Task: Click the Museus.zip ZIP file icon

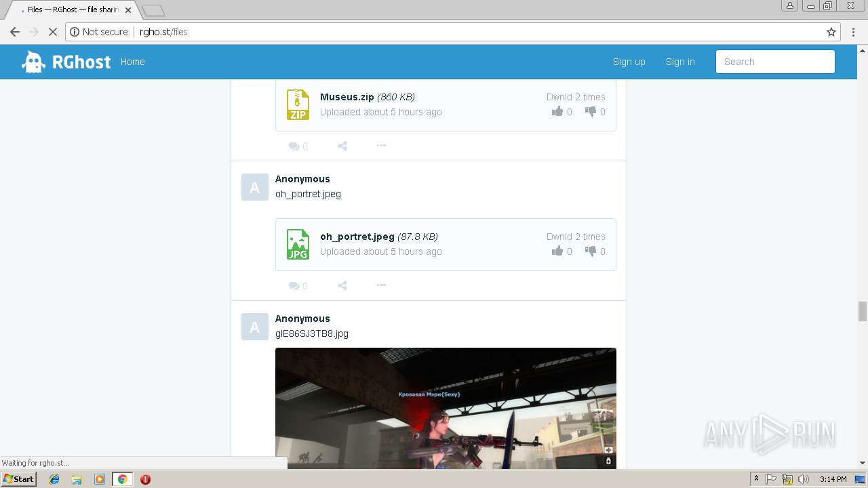Action: tap(298, 105)
